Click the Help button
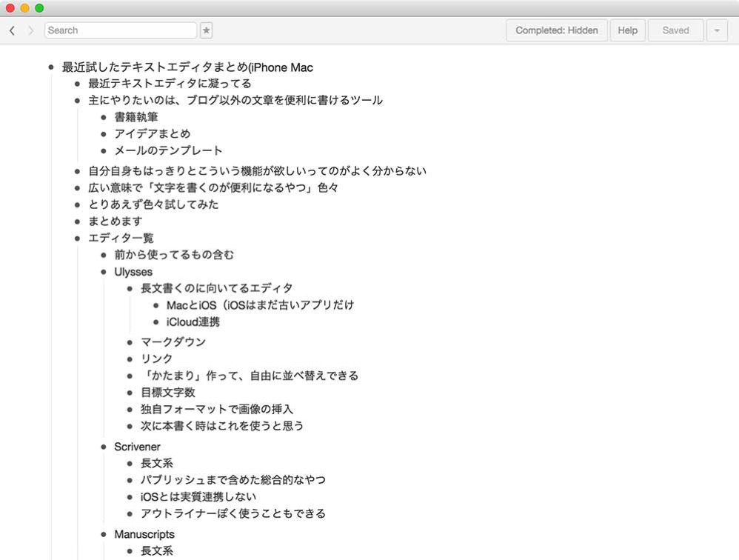739x560 pixels. point(627,30)
